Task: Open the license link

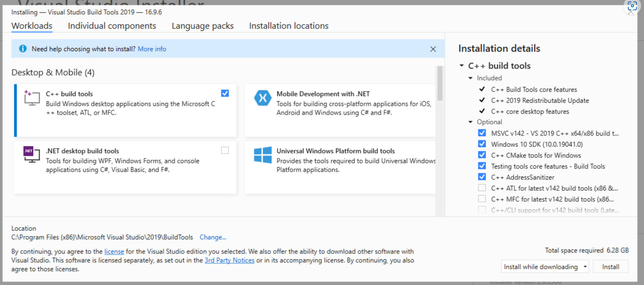Action: [114, 251]
